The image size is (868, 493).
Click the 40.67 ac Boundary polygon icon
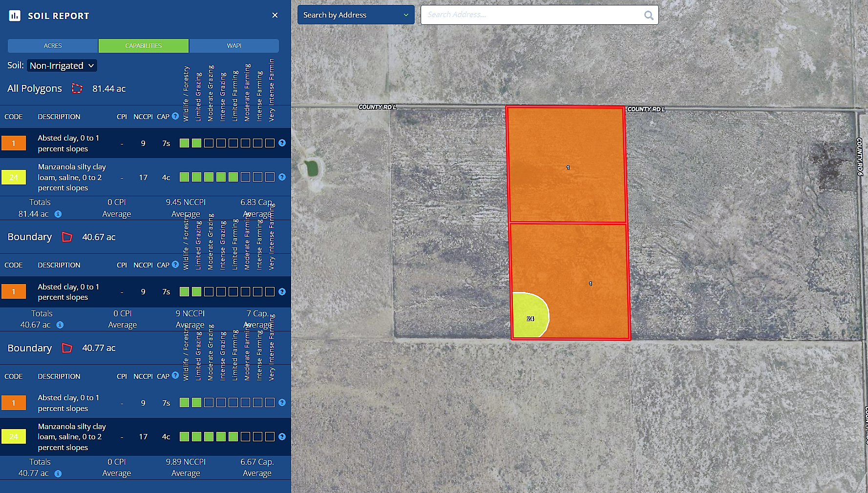[x=67, y=237]
